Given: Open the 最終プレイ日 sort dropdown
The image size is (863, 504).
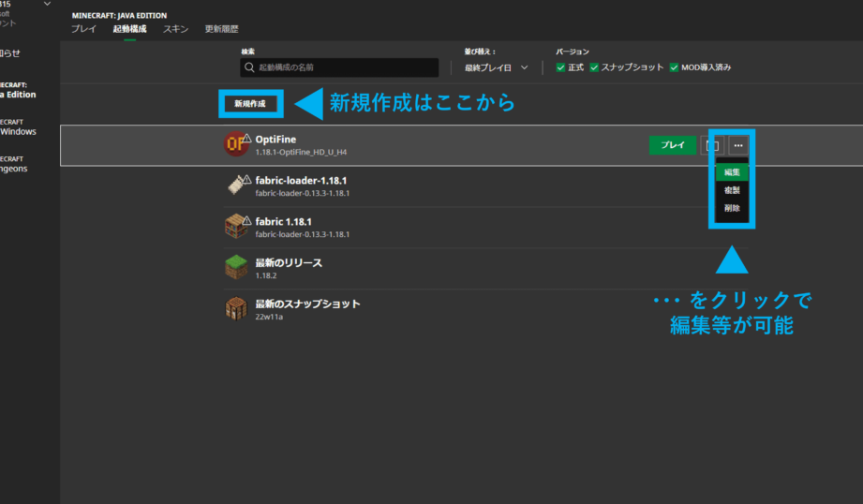Looking at the screenshot, I should coord(497,67).
